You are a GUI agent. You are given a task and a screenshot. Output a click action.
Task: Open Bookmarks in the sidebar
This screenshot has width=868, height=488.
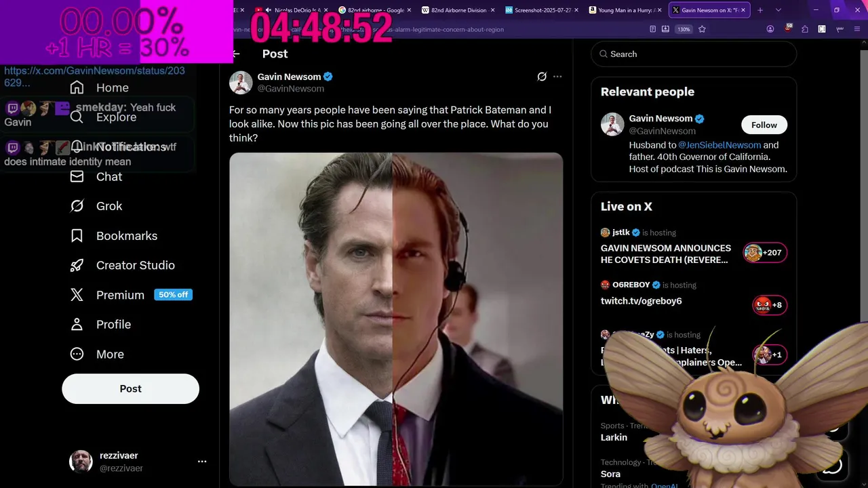point(114,236)
